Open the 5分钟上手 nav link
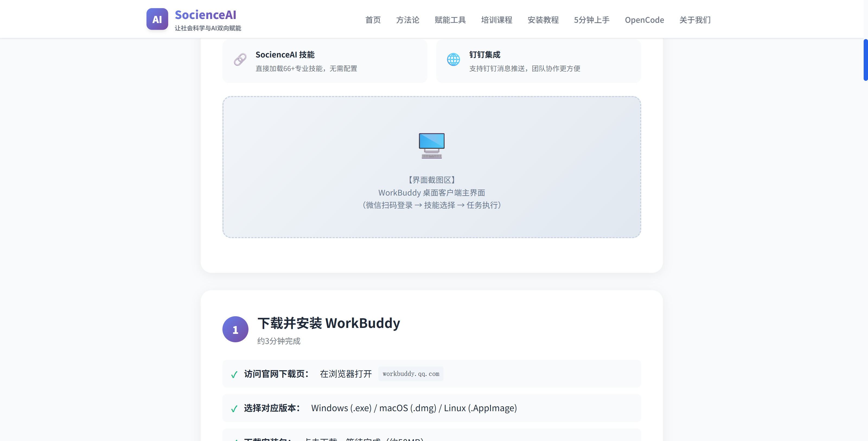Image resolution: width=868 pixels, height=441 pixels. (591, 20)
